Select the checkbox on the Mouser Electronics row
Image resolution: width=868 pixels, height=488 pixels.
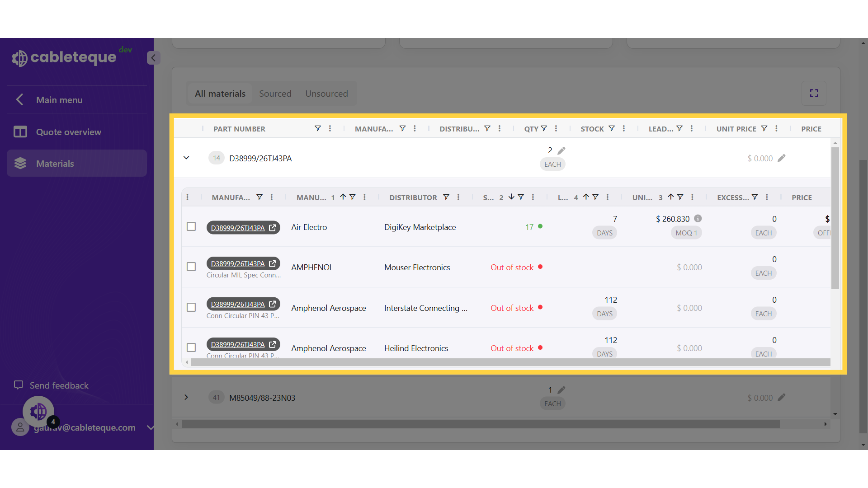[x=191, y=267]
